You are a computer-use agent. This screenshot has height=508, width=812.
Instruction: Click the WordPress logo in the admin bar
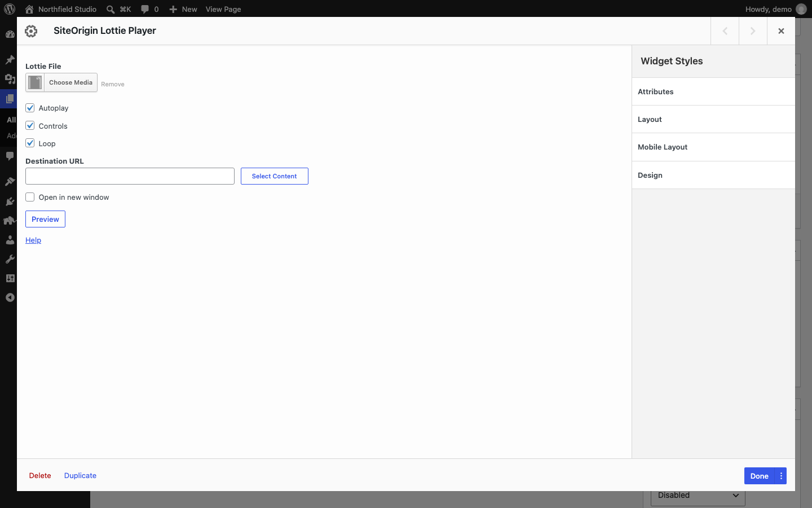click(x=10, y=9)
